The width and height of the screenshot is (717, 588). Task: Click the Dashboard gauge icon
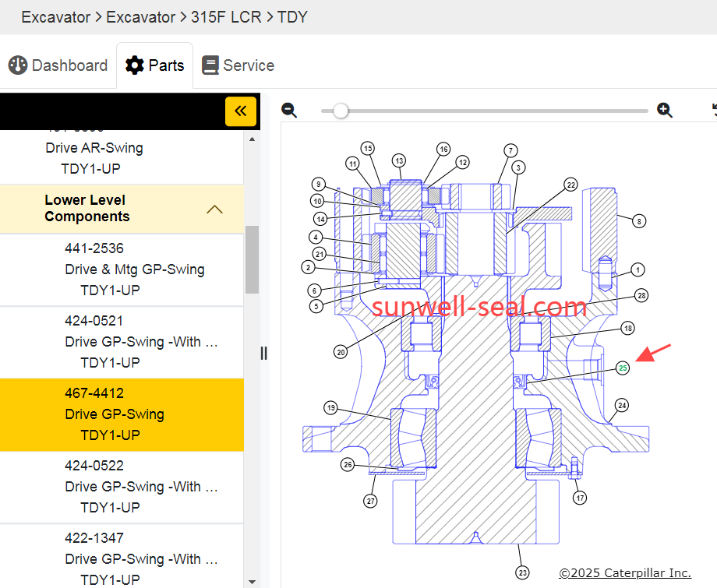[18, 65]
